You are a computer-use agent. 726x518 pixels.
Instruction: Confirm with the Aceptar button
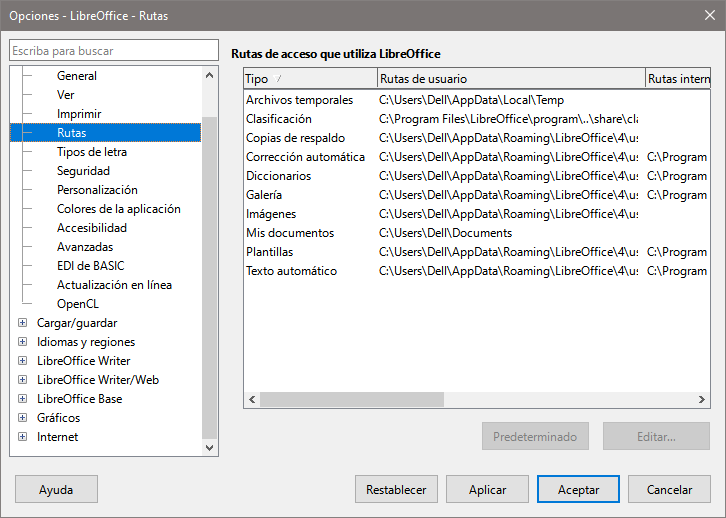tap(578, 489)
